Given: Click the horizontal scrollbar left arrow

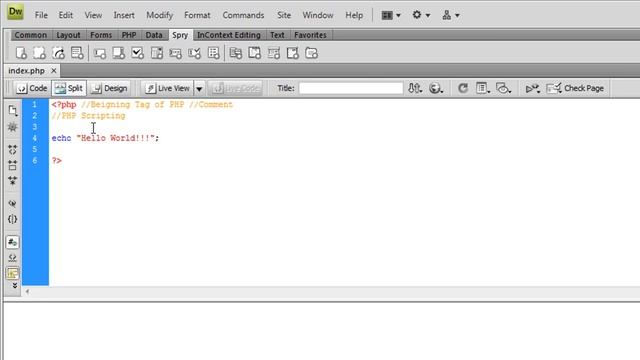Looking at the screenshot, I should [27, 291].
